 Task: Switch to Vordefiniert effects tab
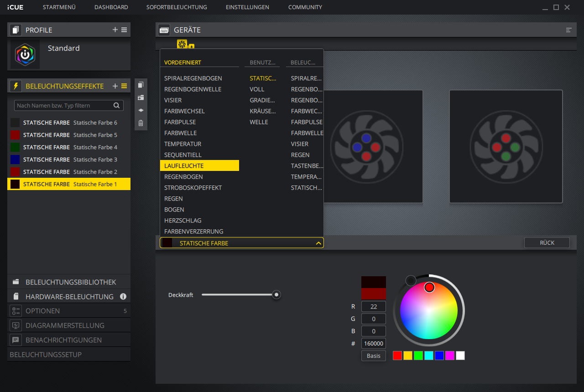click(182, 62)
